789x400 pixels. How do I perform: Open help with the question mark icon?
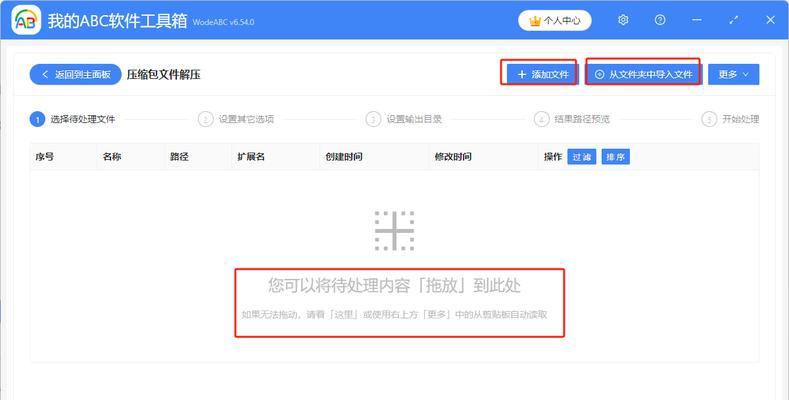click(660, 20)
